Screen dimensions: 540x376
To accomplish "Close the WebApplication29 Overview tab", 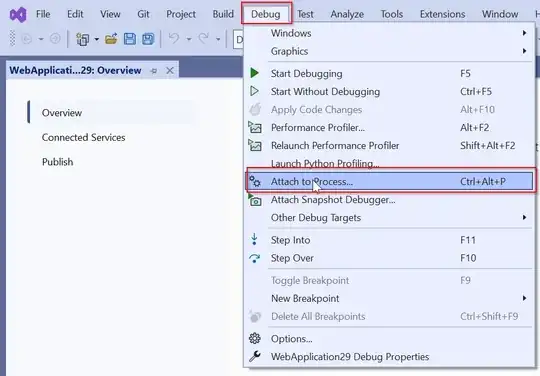I will click(170, 71).
